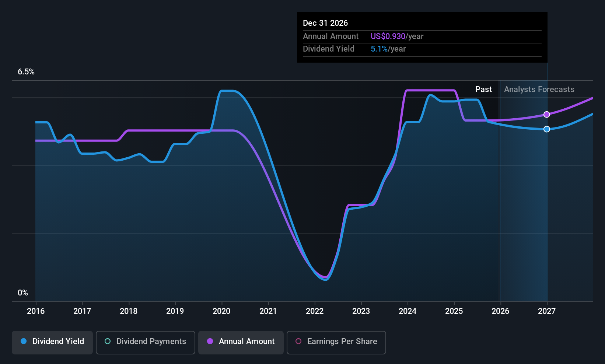605x364 pixels.
Task: Collapse the Analysts Forecasts section
Action: click(539, 89)
